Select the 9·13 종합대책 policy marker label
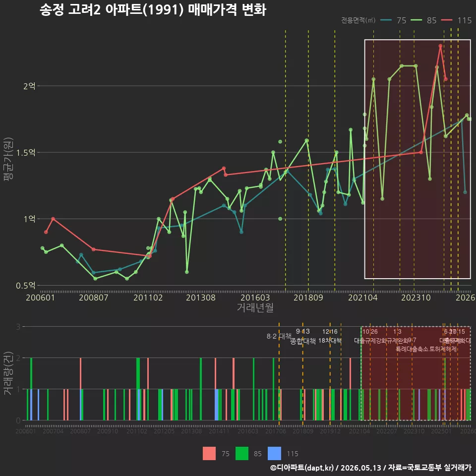The height and width of the screenshot is (476, 476). click(302, 336)
